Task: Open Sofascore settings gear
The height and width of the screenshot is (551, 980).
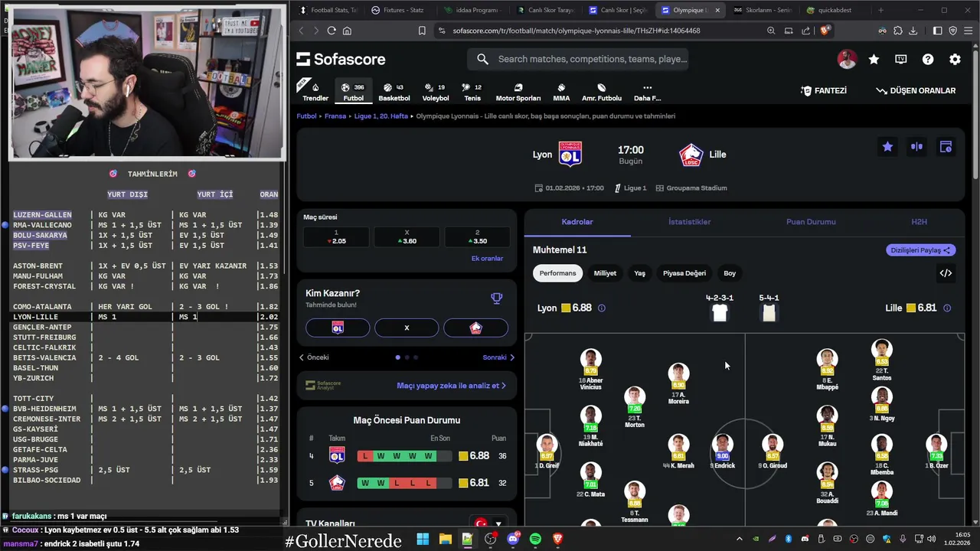Action: tap(955, 59)
